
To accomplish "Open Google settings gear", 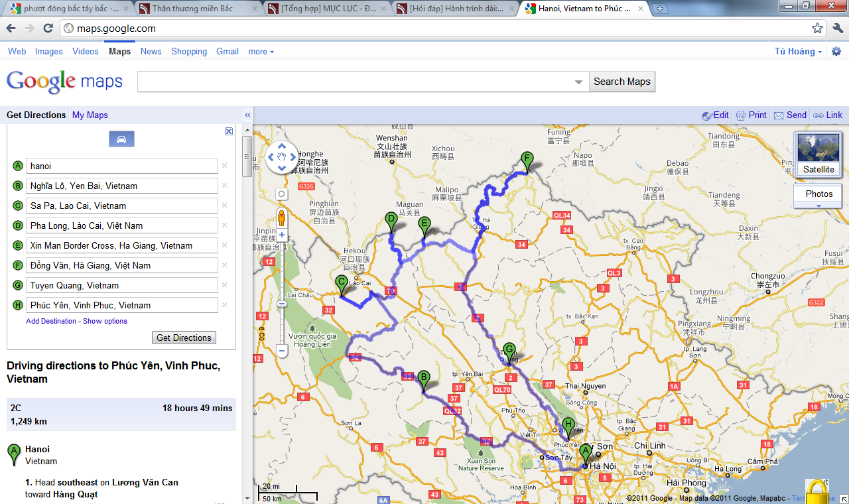I will point(836,51).
